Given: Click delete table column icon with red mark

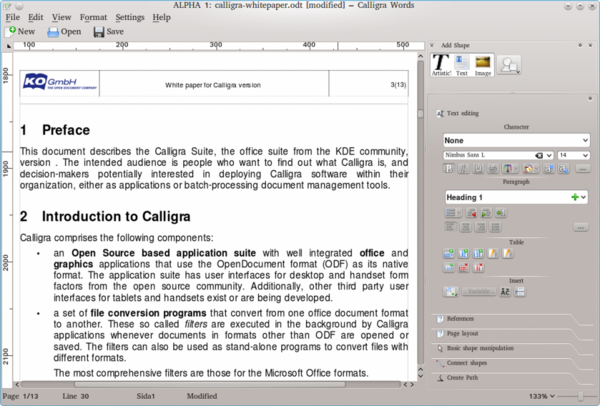Looking at the screenshot, I should [478, 267].
